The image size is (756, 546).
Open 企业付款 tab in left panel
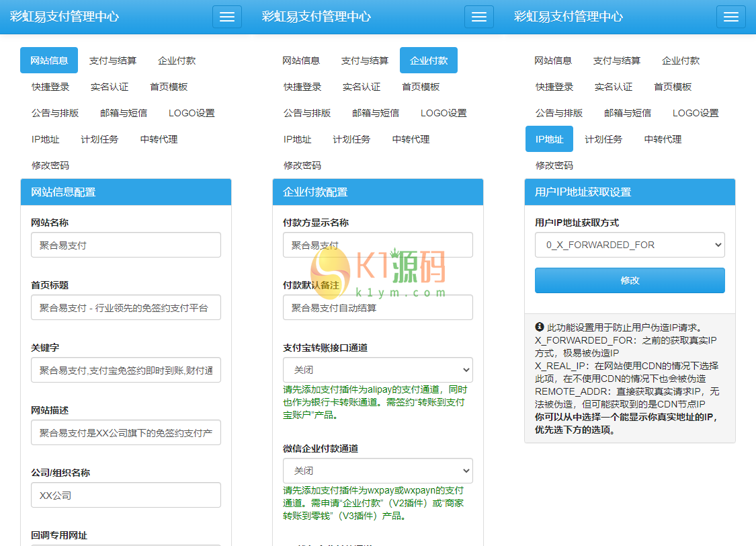(x=177, y=61)
